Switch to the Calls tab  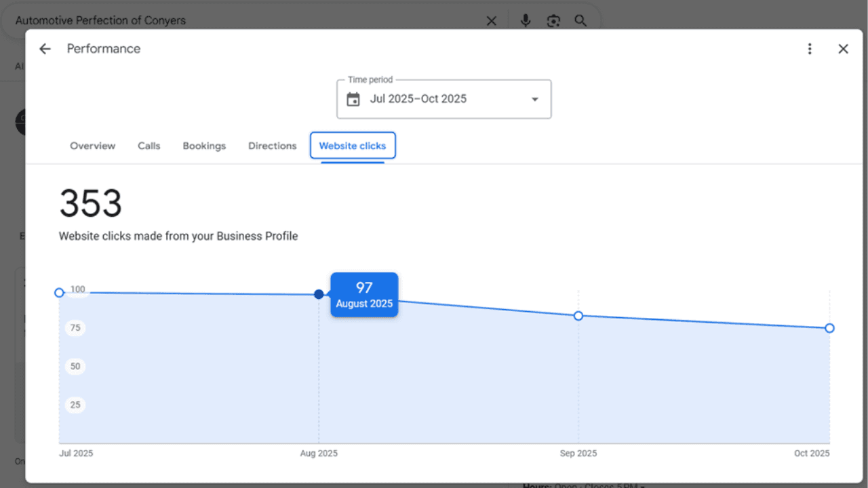[x=149, y=146]
